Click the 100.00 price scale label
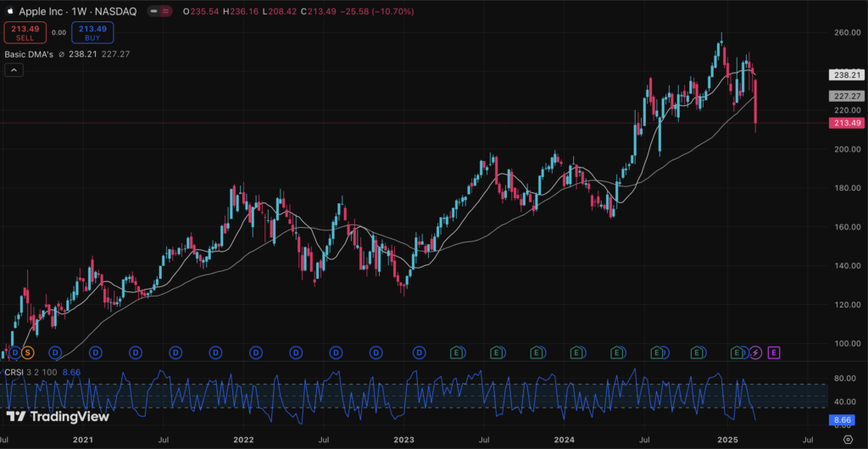 point(847,343)
